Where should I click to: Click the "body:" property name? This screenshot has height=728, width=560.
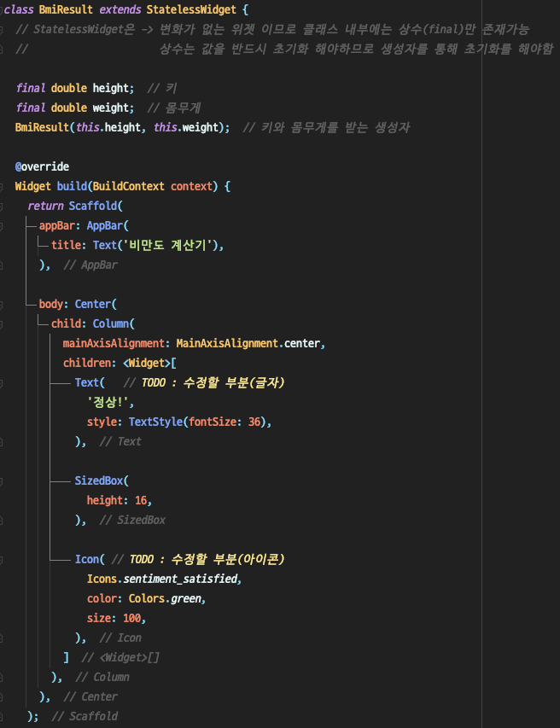pos(54,304)
